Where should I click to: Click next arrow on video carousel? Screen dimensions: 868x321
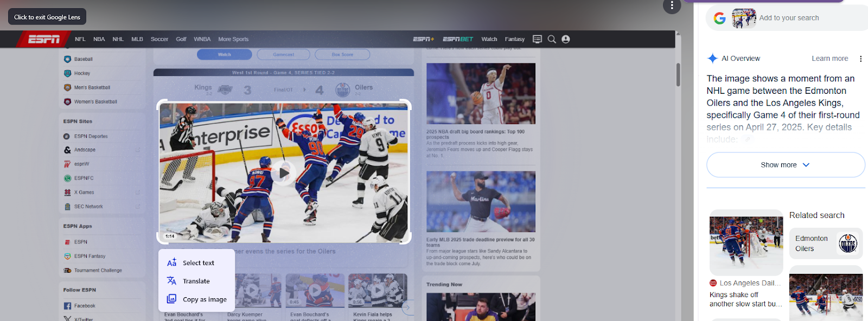(407, 307)
